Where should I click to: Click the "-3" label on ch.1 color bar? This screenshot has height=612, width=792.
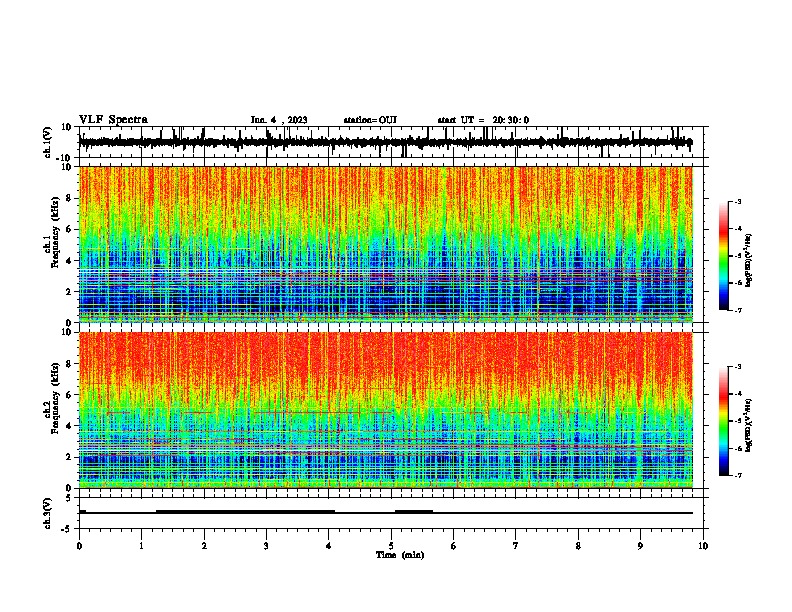click(738, 201)
